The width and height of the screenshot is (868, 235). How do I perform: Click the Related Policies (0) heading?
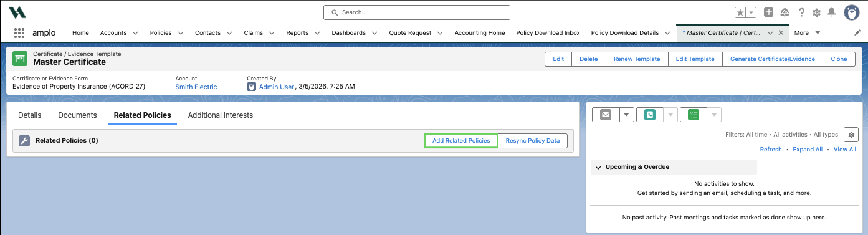pos(67,141)
